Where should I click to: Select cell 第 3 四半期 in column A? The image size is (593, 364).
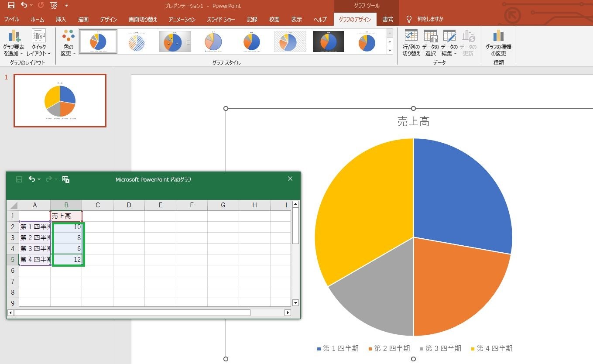(35, 248)
